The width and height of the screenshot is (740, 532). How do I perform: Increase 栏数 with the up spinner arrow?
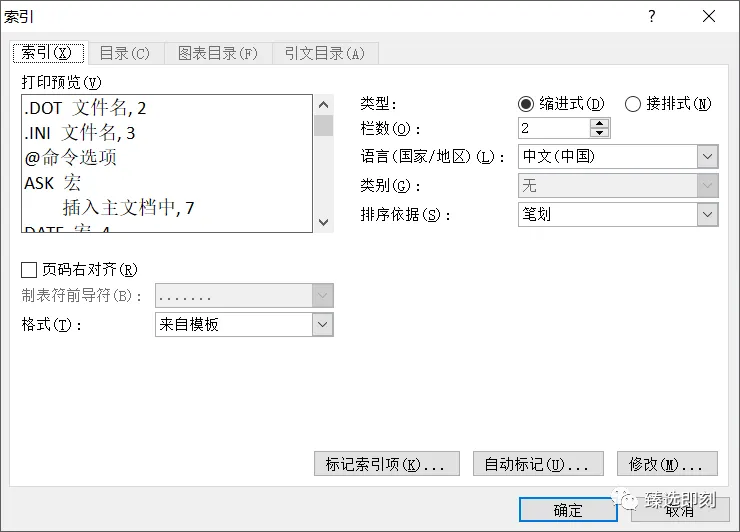coord(599,124)
